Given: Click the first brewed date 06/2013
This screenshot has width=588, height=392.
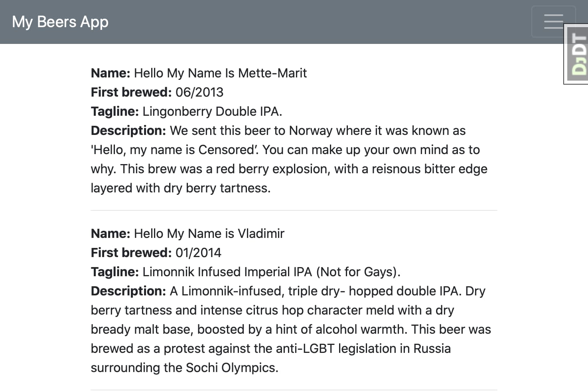Looking at the screenshot, I should (199, 92).
